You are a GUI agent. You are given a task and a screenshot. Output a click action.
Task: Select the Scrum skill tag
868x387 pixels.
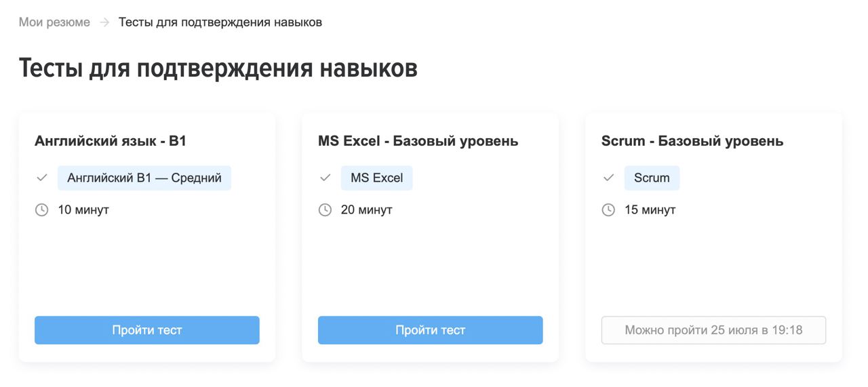click(652, 178)
